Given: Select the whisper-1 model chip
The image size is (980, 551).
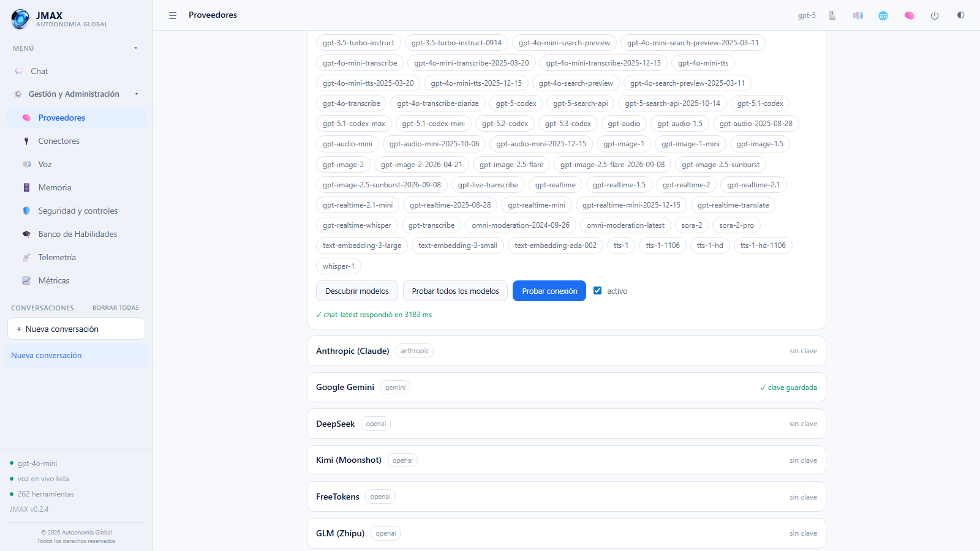Looking at the screenshot, I should pos(339,266).
